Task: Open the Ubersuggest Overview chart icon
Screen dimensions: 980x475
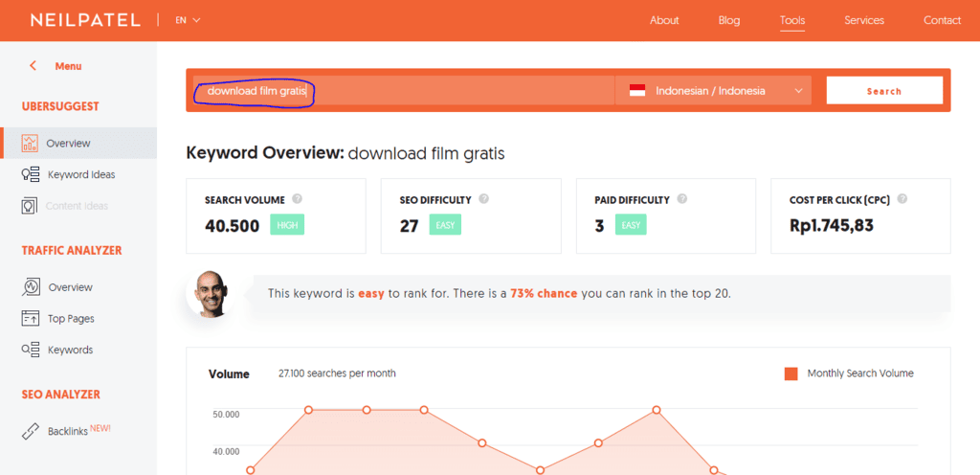Action: point(30,143)
